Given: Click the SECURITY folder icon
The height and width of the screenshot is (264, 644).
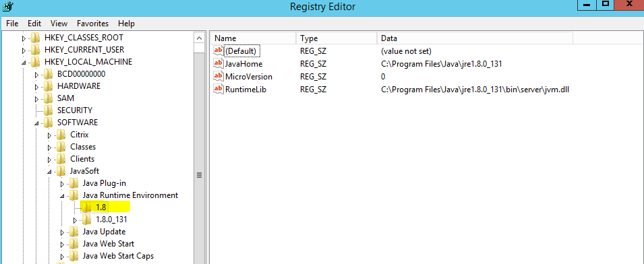Looking at the screenshot, I should [49, 110].
